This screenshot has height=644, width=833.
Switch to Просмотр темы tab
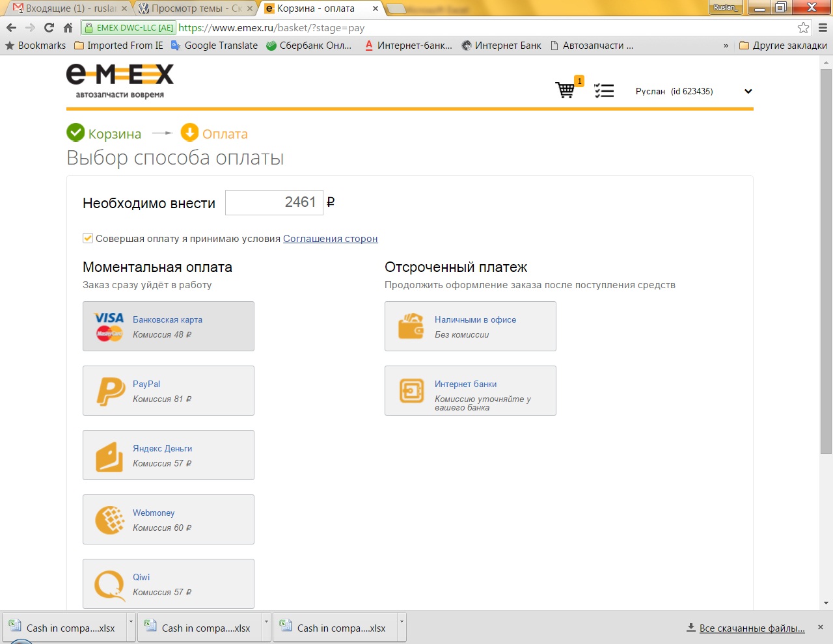tap(195, 8)
